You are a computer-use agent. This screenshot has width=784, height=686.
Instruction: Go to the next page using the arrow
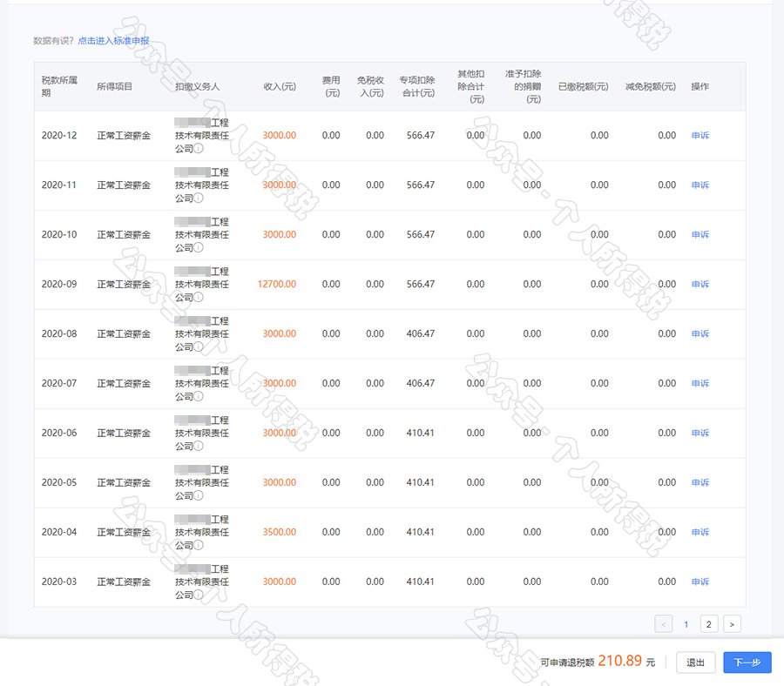732,624
